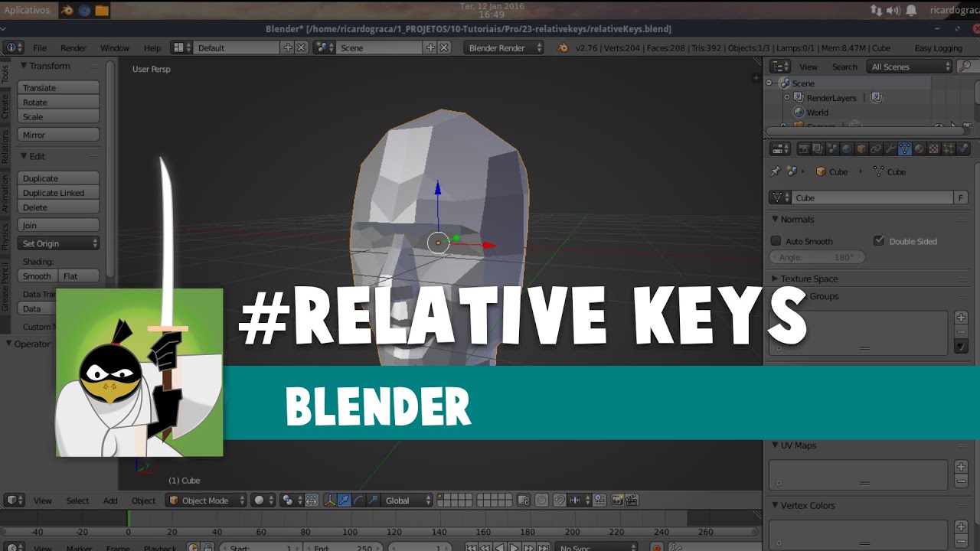
Task: Open the Object Mode dropdown
Action: [x=206, y=500]
